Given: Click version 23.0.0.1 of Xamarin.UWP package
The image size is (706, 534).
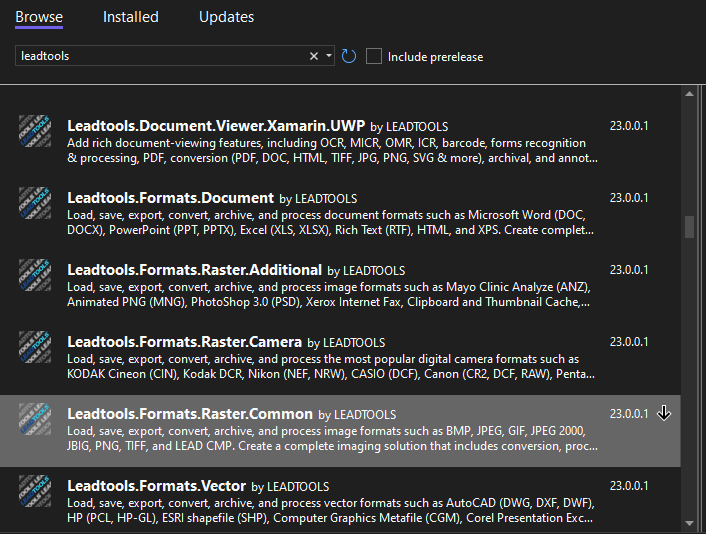Looking at the screenshot, I should [629, 126].
